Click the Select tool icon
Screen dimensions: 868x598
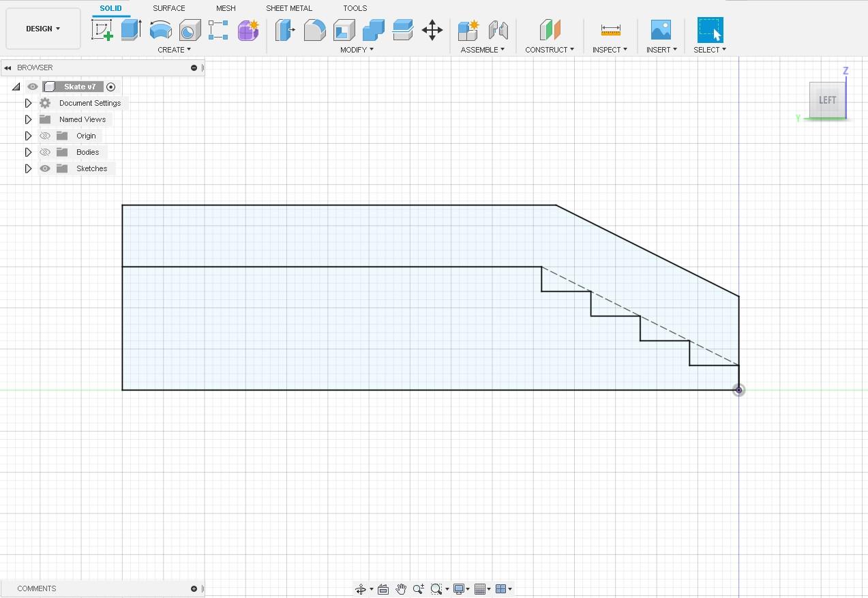[x=710, y=30]
